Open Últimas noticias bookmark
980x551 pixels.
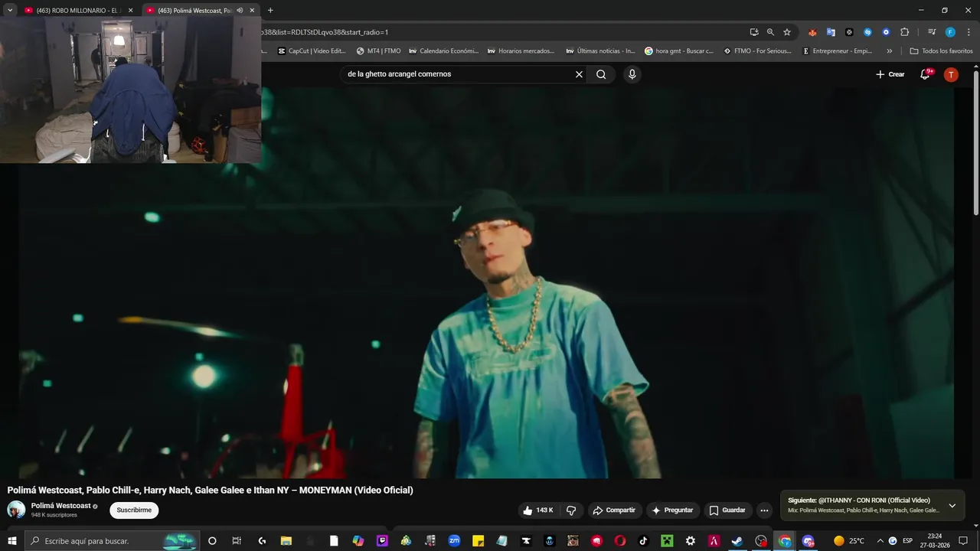[600, 51]
